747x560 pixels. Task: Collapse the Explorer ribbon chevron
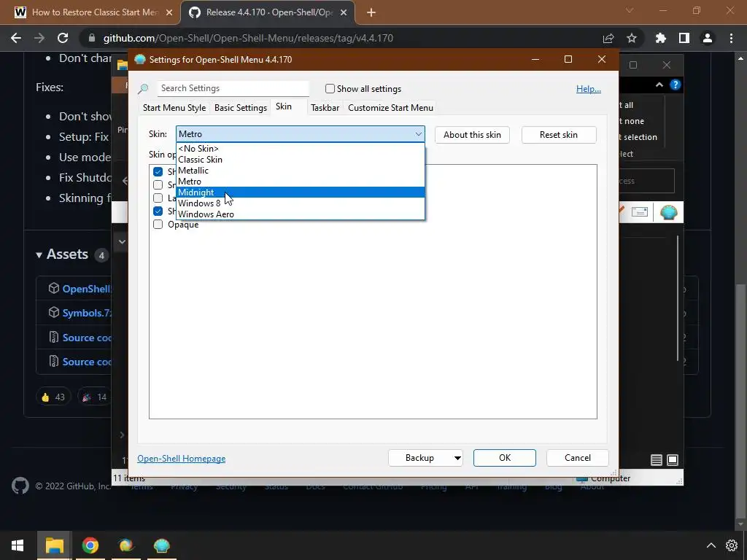coord(659,85)
